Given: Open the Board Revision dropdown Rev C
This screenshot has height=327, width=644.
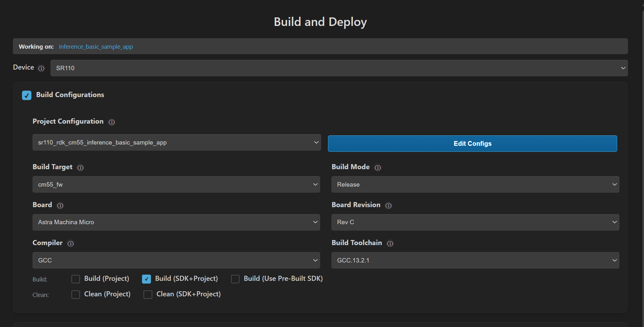Looking at the screenshot, I should coord(475,222).
